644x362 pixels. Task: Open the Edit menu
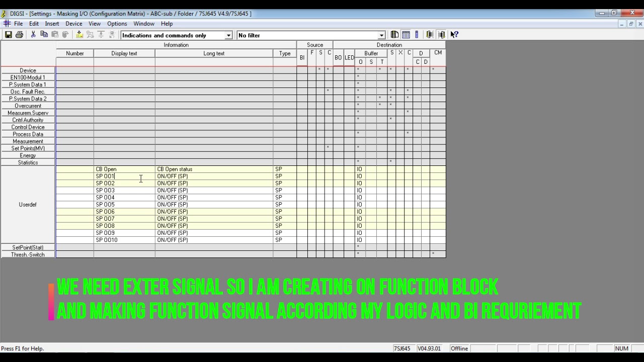click(34, 24)
